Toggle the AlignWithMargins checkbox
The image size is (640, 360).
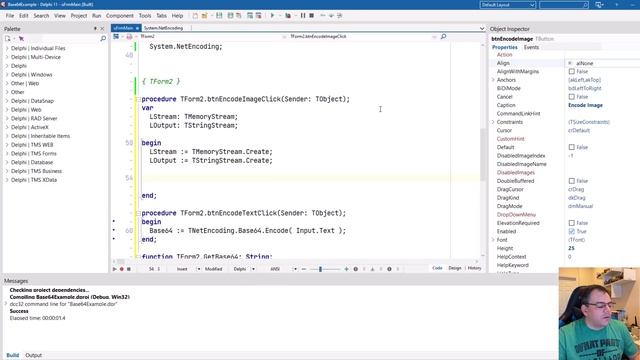[571, 71]
